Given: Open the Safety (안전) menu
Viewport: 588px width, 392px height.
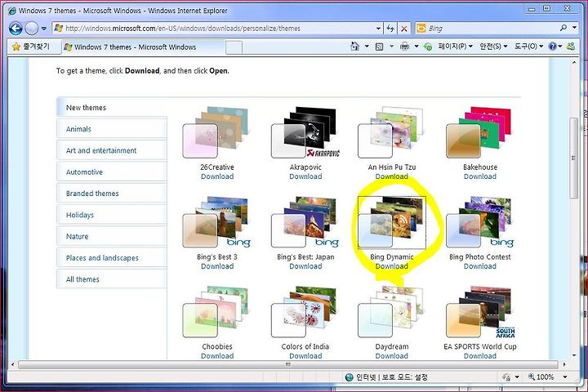Looking at the screenshot, I should point(493,46).
